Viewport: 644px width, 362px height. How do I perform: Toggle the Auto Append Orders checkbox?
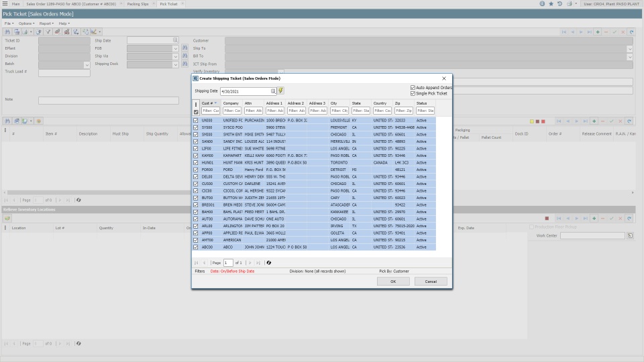[413, 87]
